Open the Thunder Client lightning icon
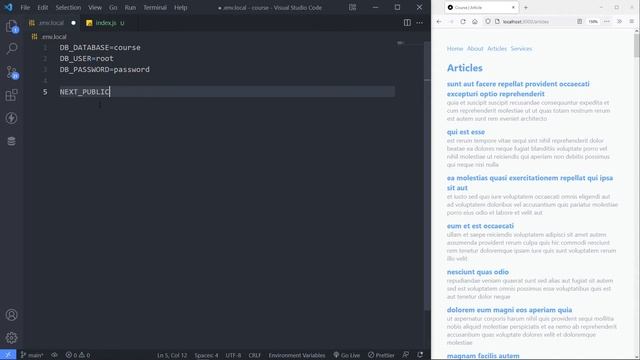640x360 pixels. coord(11,118)
